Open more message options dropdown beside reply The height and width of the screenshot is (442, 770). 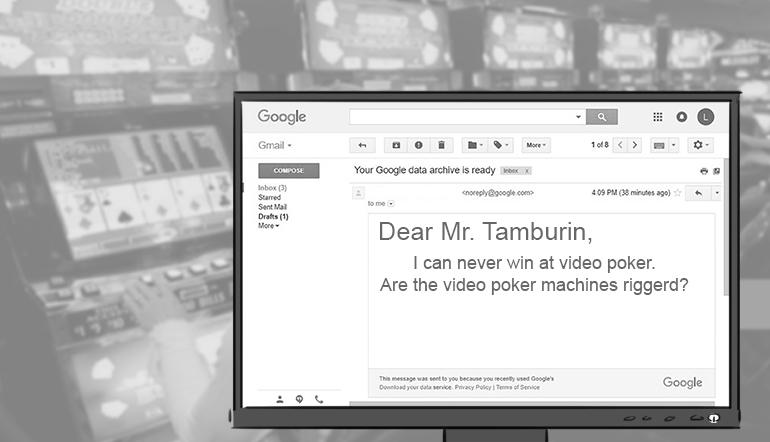click(716, 193)
